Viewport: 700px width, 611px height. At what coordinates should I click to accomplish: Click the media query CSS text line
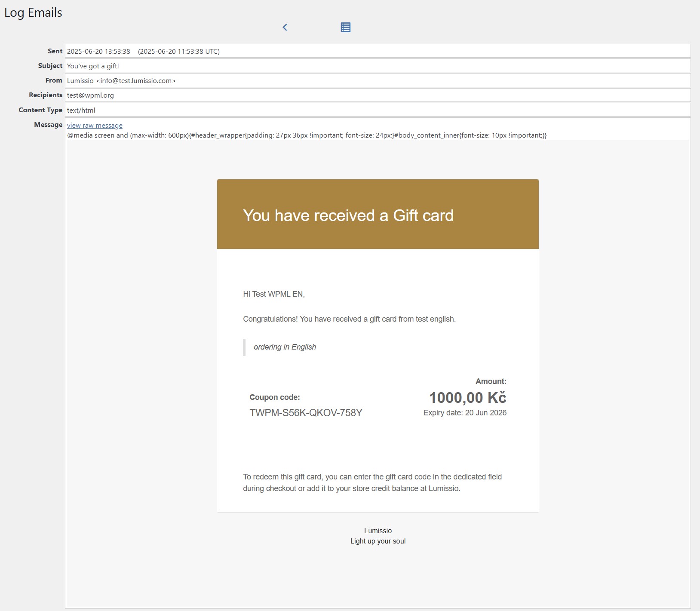(307, 135)
